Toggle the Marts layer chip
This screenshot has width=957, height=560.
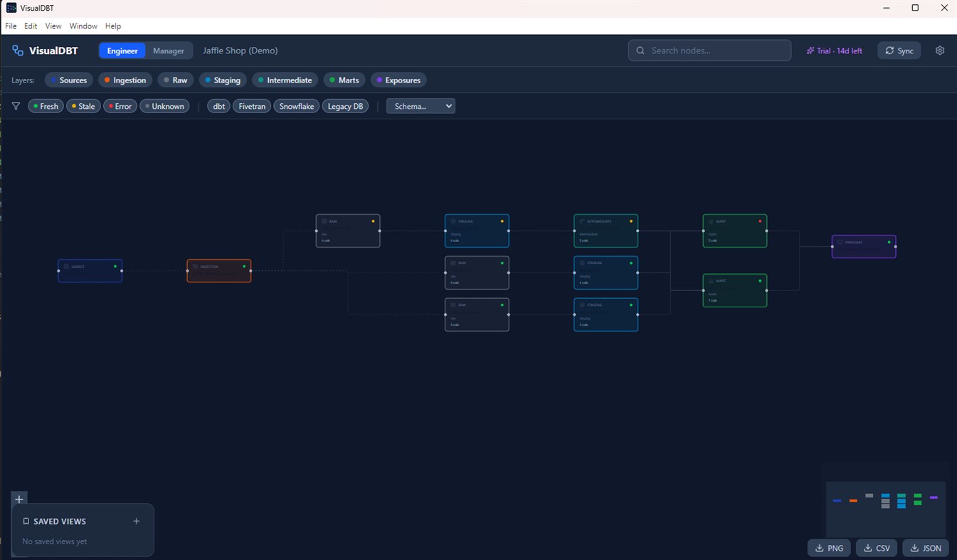(344, 80)
